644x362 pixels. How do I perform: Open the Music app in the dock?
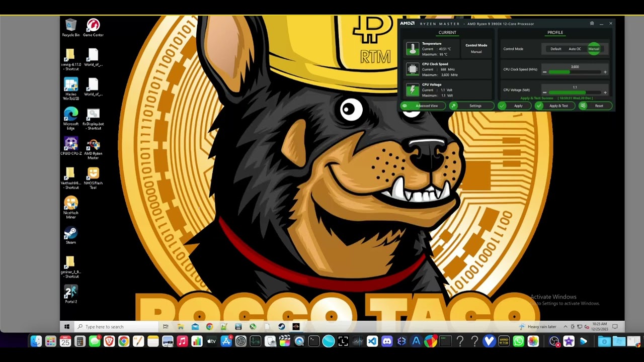click(182, 341)
